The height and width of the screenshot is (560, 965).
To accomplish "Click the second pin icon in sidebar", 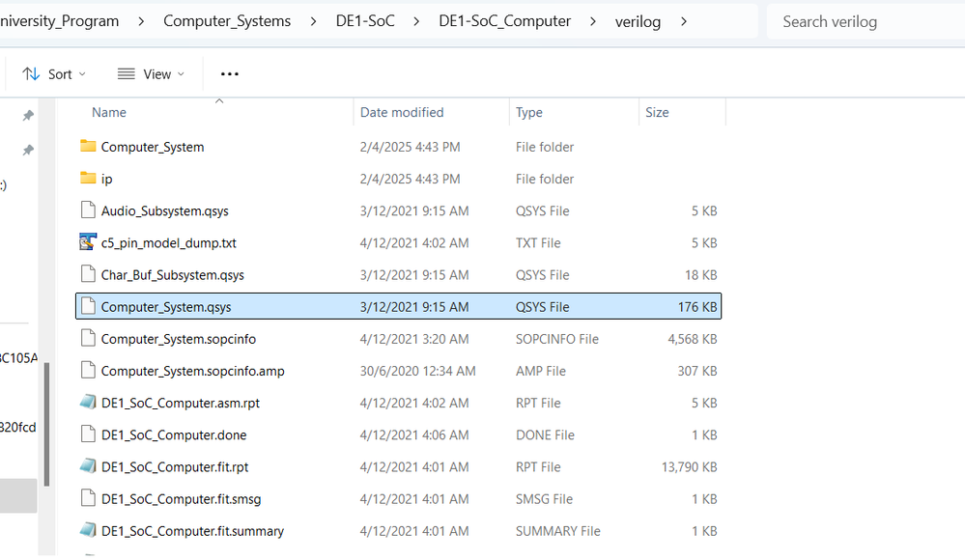I will [28, 150].
